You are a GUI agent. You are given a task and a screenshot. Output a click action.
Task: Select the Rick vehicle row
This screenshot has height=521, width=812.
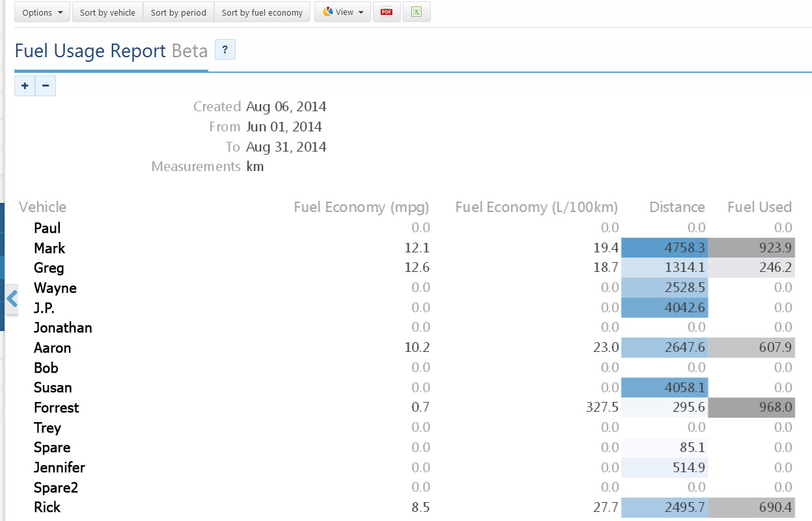[x=47, y=507]
